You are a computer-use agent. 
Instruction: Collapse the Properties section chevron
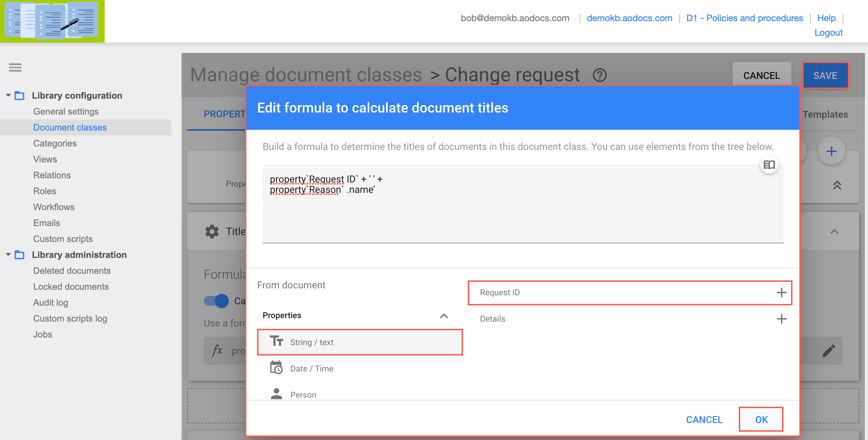pyautogui.click(x=444, y=316)
